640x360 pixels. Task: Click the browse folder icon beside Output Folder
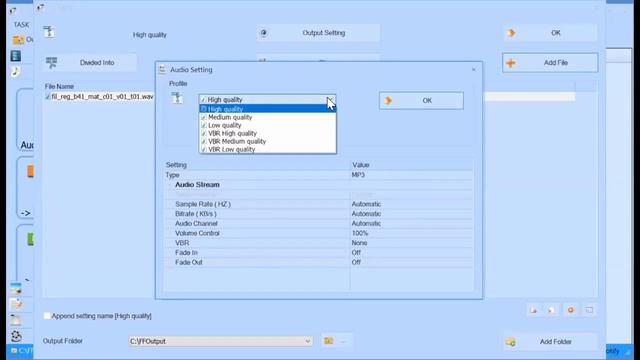coord(329,340)
